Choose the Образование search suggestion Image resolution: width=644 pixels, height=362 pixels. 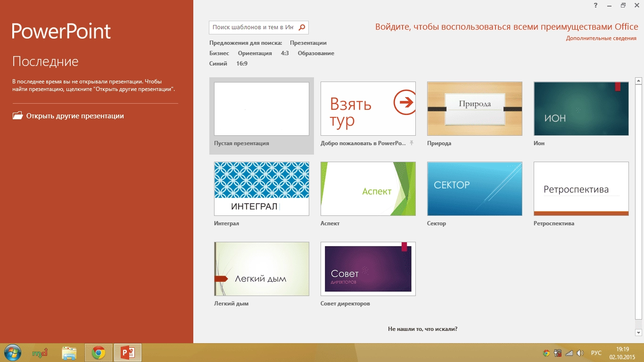pos(316,53)
